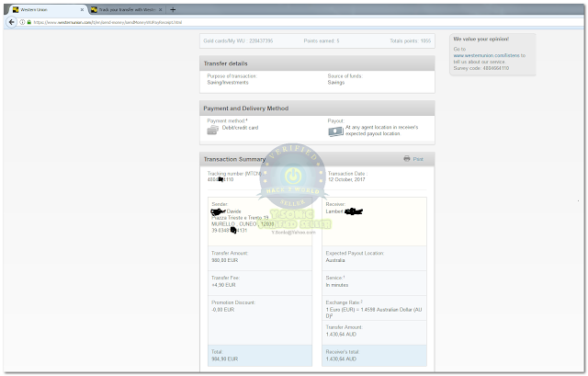Image resolution: width=588 pixels, height=376 pixels.
Task: Open a new browser tab with plus button
Action: (x=173, y=10)
